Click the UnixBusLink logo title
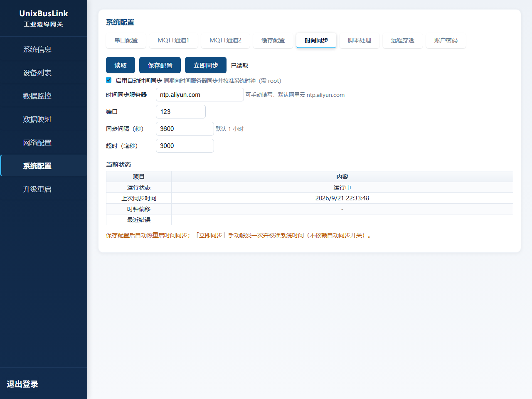This screenshot has height=399, width=532. 44,13
